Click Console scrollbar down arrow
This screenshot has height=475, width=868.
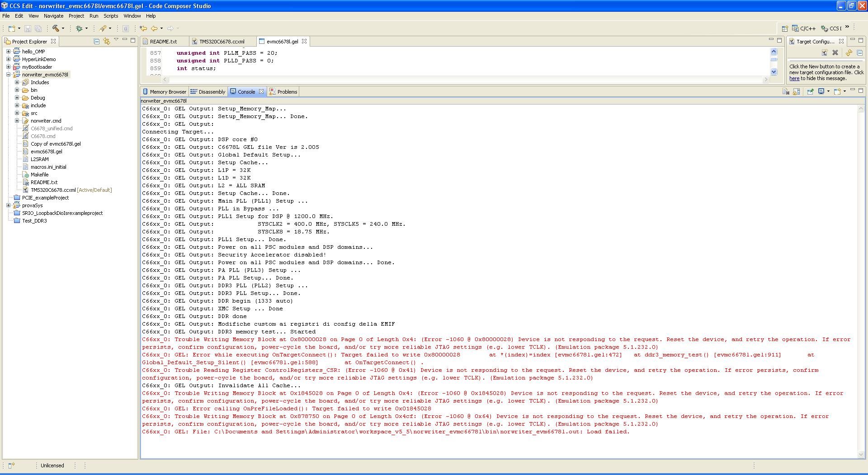pos(861,454)
